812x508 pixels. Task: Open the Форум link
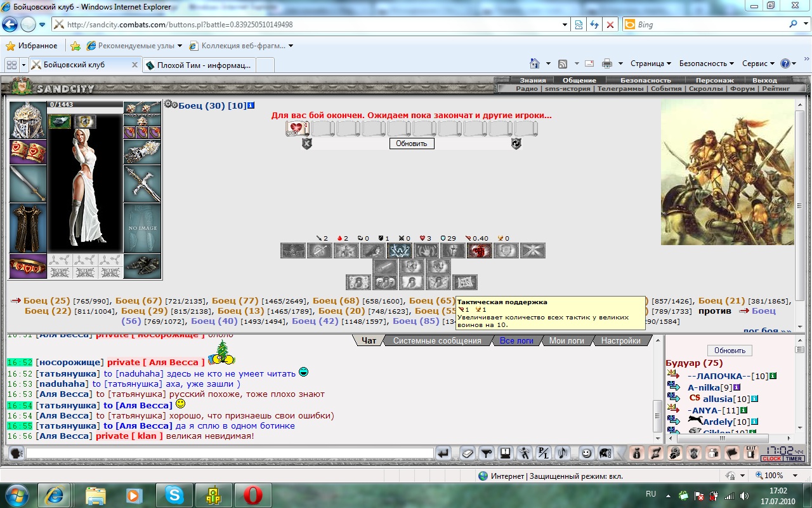[x=742, y=89]
